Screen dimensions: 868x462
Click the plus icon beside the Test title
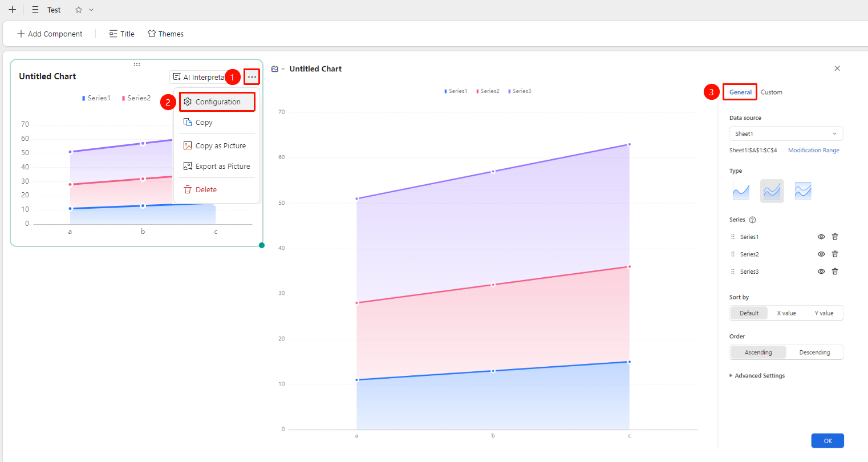(12, 10)
